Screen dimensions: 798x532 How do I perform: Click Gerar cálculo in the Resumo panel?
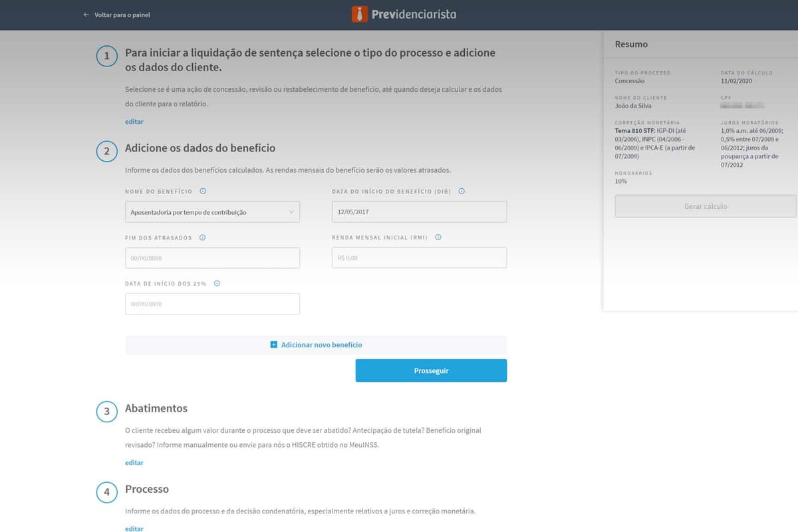(x=705, y=206)
